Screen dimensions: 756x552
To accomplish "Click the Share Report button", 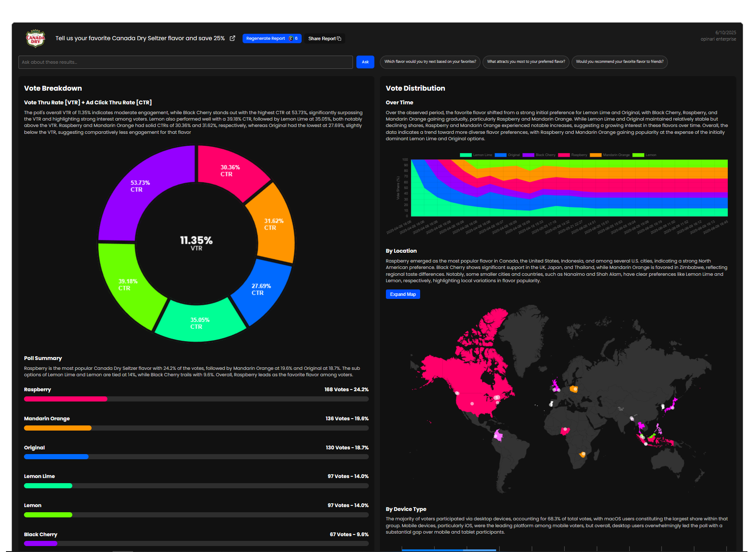I will click(325, 38).
